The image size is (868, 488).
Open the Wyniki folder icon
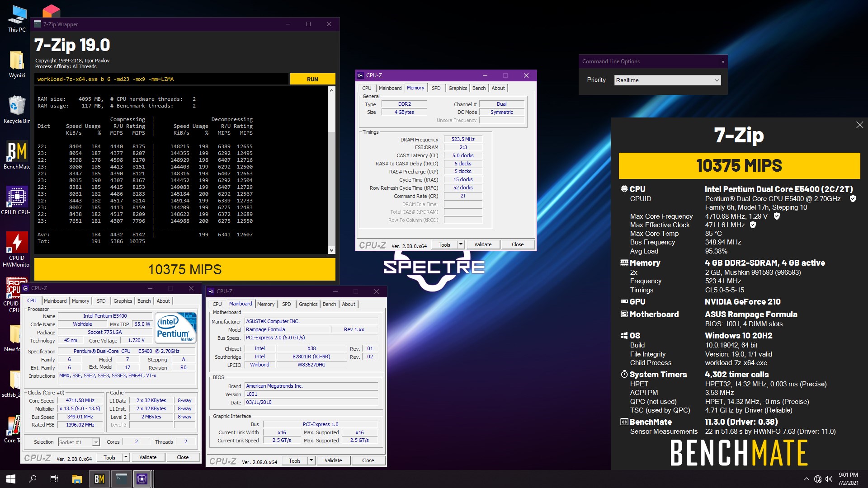point(17,64)
